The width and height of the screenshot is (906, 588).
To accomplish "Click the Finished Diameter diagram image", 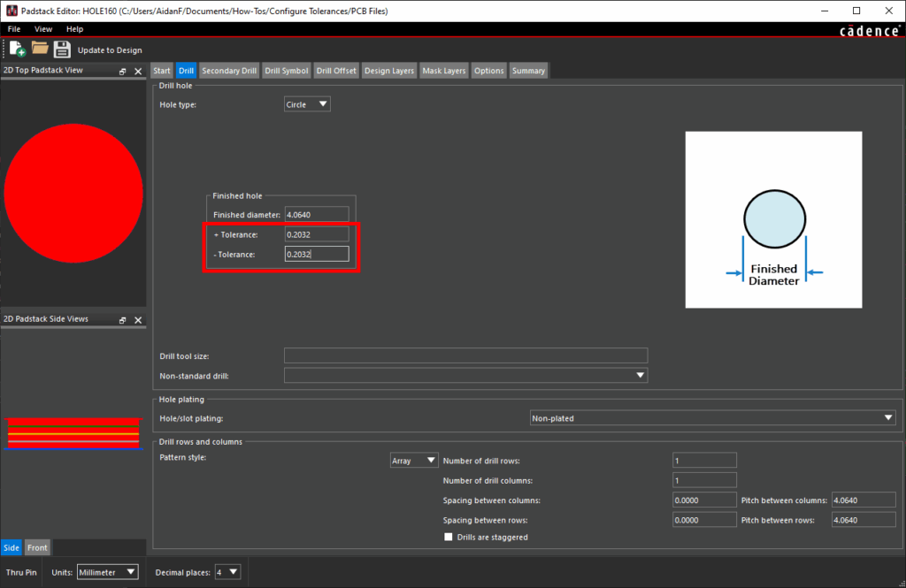I will [773, 219].
